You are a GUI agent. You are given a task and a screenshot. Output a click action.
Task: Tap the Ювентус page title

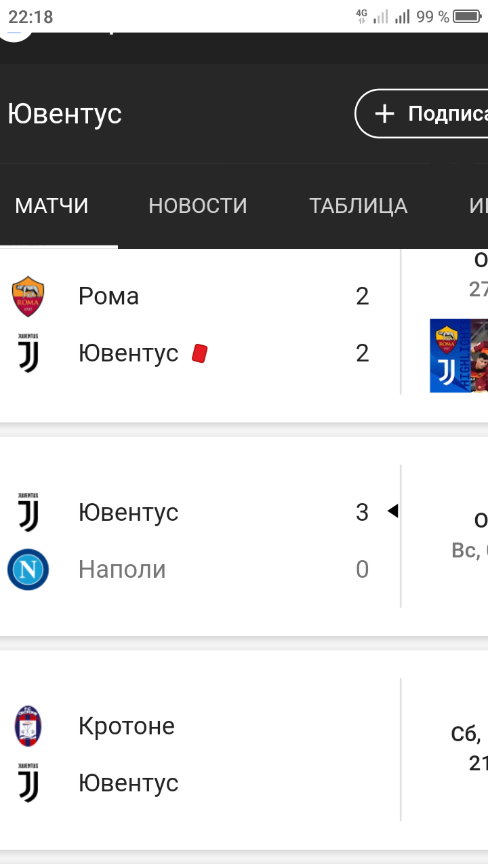click(65, 113)
